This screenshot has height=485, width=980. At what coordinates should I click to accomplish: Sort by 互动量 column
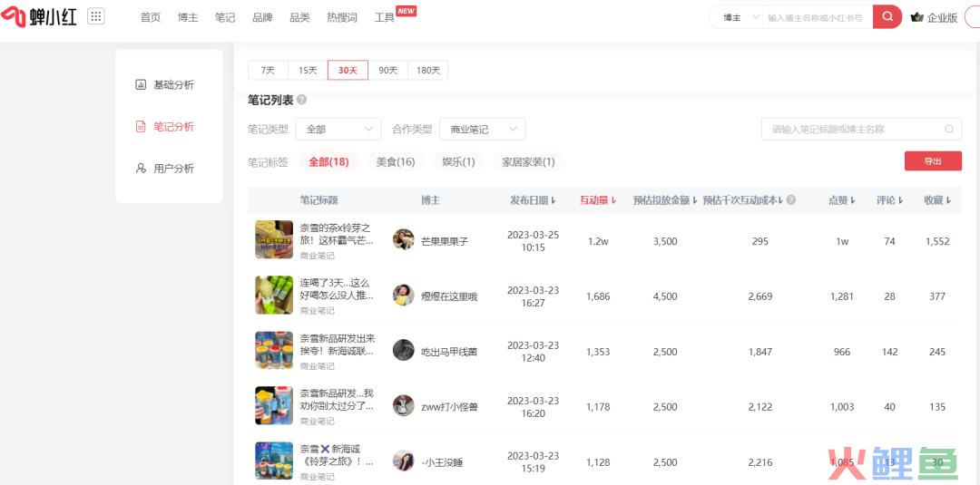pos(598,199)
